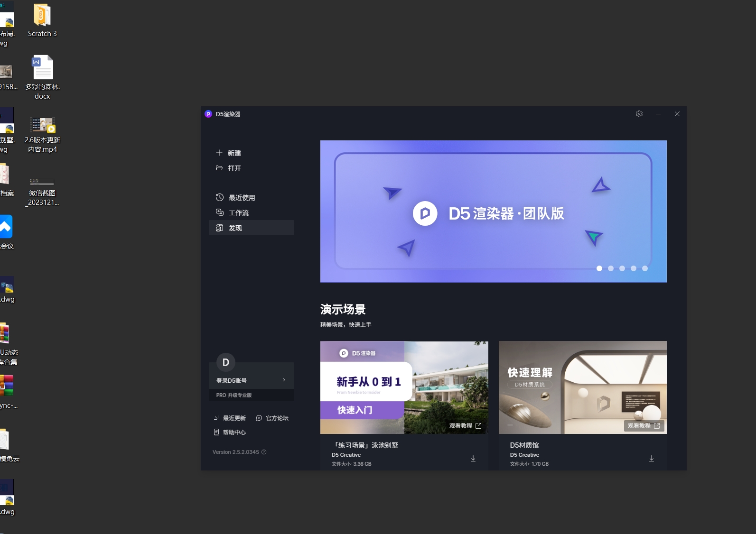Switch to the 发现 section
756x534 pixels.
coord(252,228)
